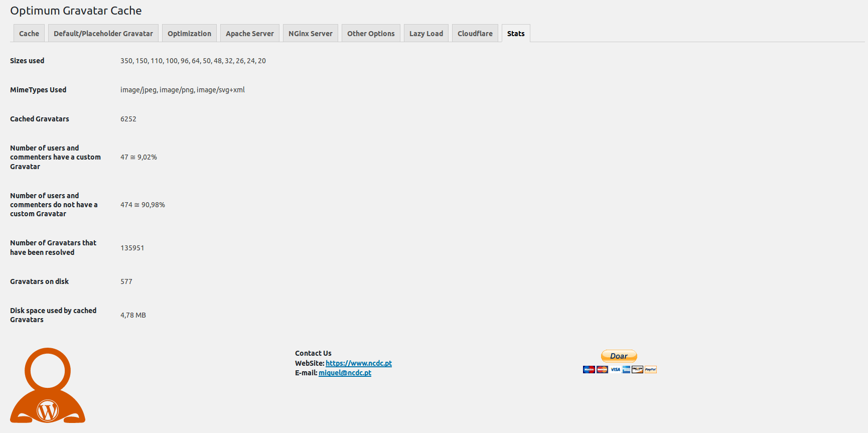Click the sizes list starting with 350
Screen dimensions: 868x433
pos(193,61)
